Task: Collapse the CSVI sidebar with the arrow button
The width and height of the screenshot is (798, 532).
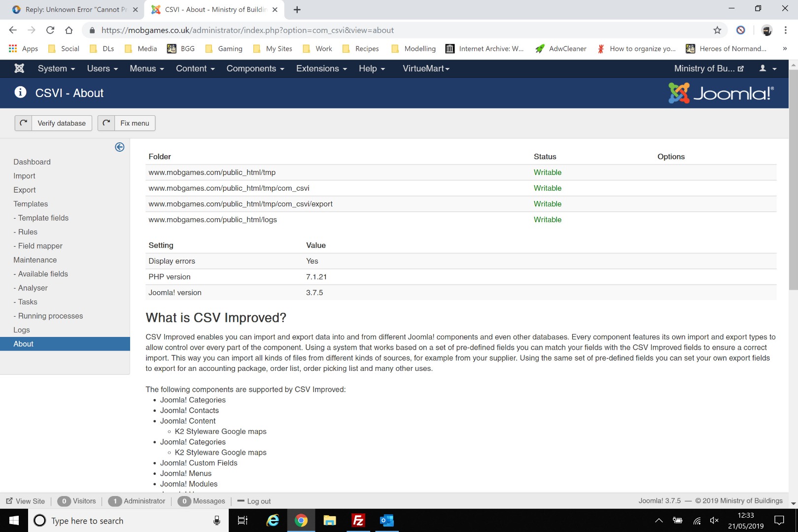Action: [119, 147]
